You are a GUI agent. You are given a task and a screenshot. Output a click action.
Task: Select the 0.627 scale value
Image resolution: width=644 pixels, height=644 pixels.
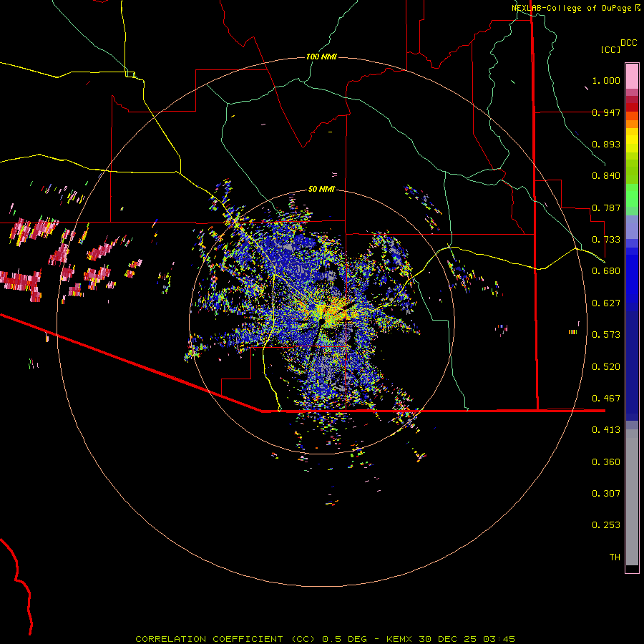tap(606, 303)
